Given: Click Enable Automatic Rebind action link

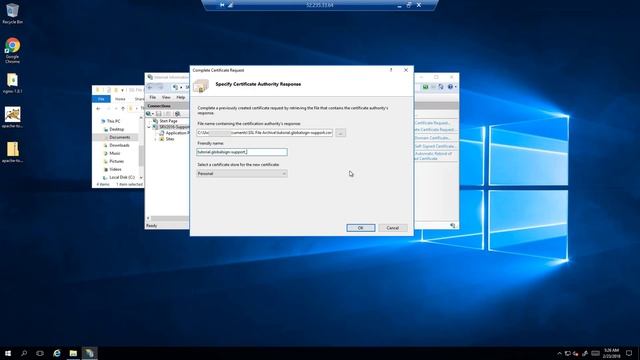Looking at the screenshot, I should [433, 156].
